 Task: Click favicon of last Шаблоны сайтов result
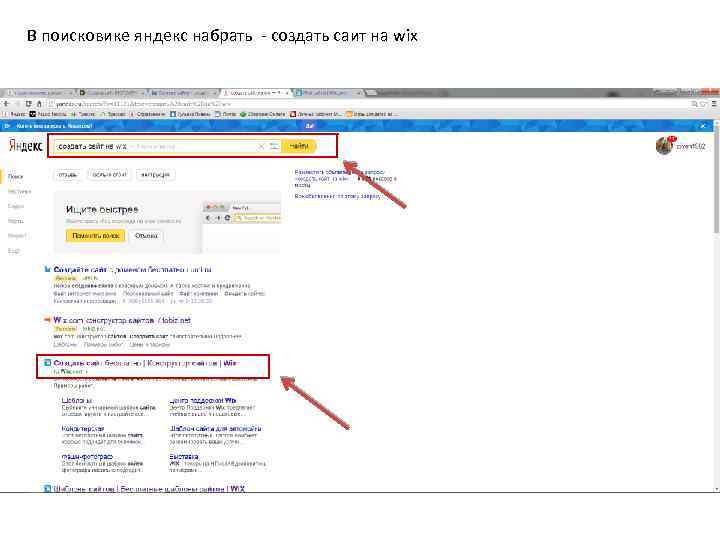coord(47,489)
